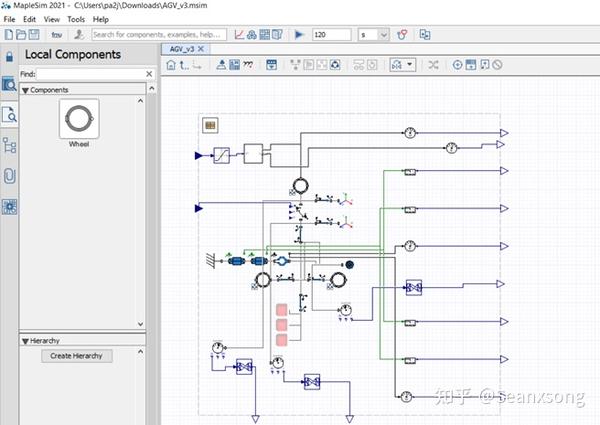Click the Save icon in main toolbar

(x=35, y=35)
